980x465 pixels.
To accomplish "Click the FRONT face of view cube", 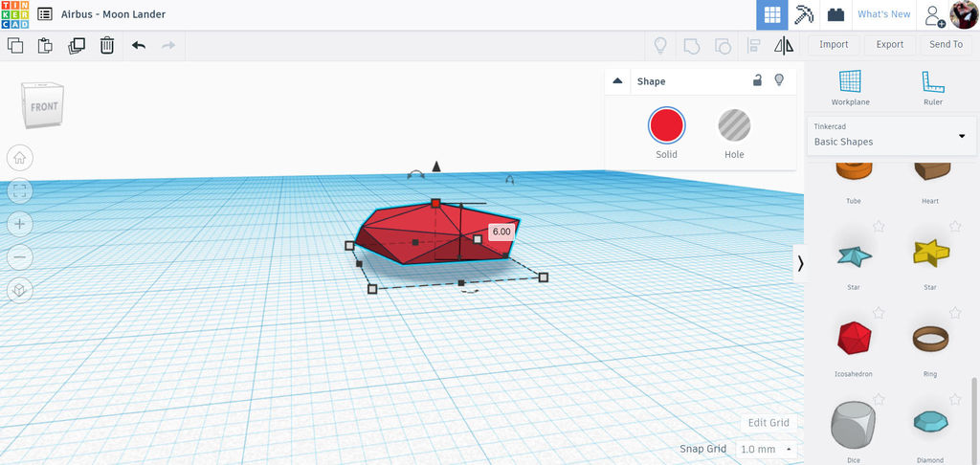I will [x=44, y=107].
